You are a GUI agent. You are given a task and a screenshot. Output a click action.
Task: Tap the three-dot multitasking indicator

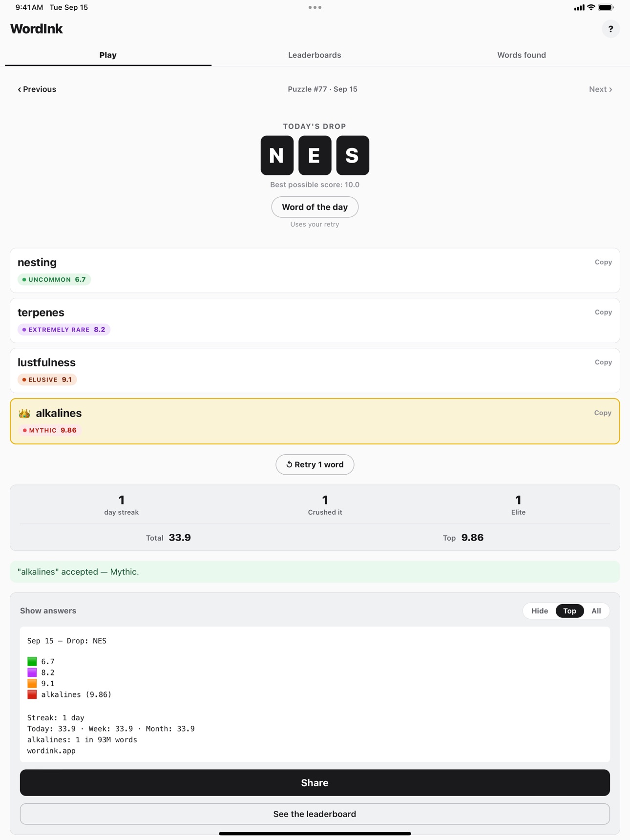[315, 7]
